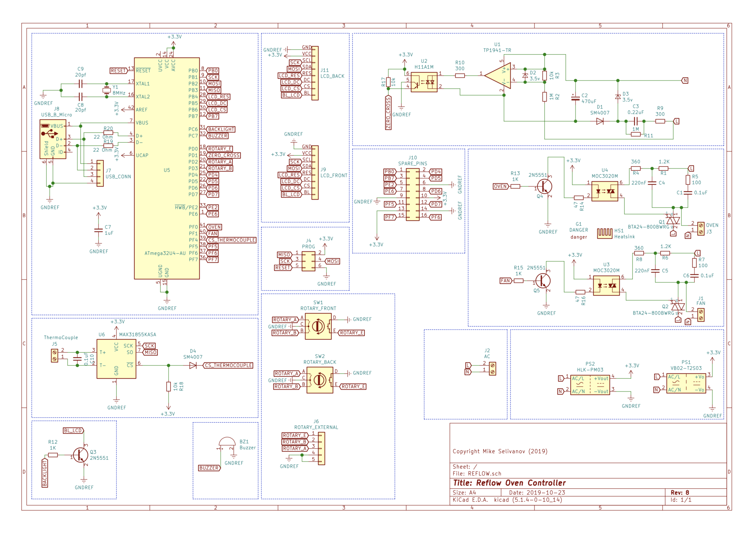756x534 pixels.
Task: Select the SPARE_PINS connector J10
Action: coord(413,194)
